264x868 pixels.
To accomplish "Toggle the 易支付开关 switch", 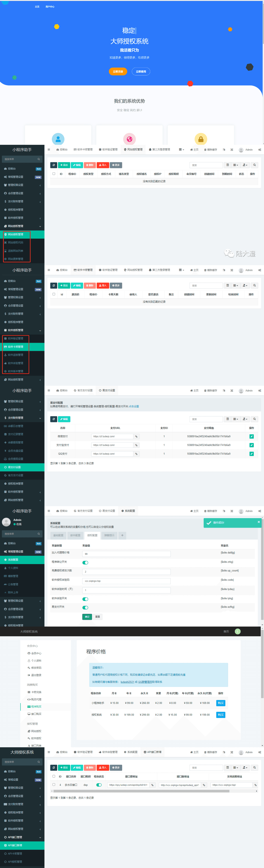I will pos(85,608).
